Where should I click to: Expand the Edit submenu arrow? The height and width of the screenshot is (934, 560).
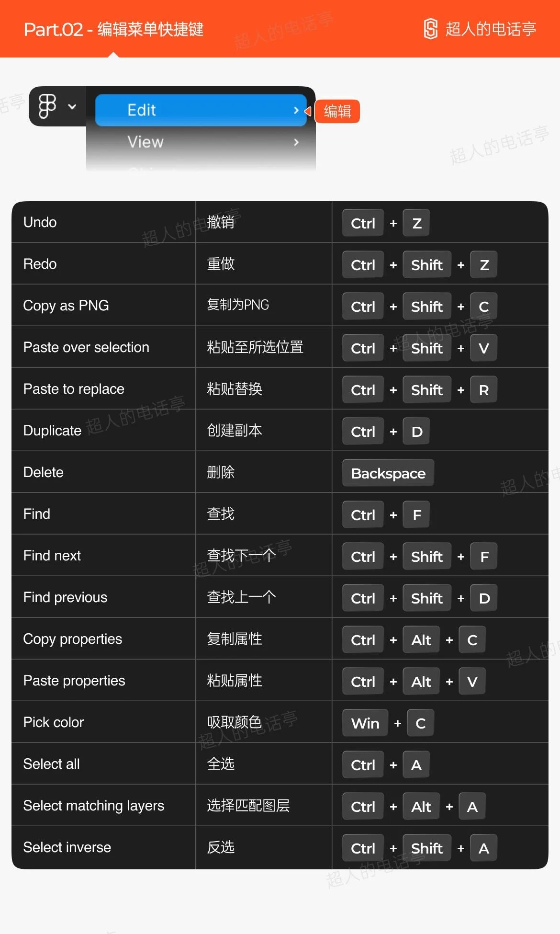click(296, 110)
